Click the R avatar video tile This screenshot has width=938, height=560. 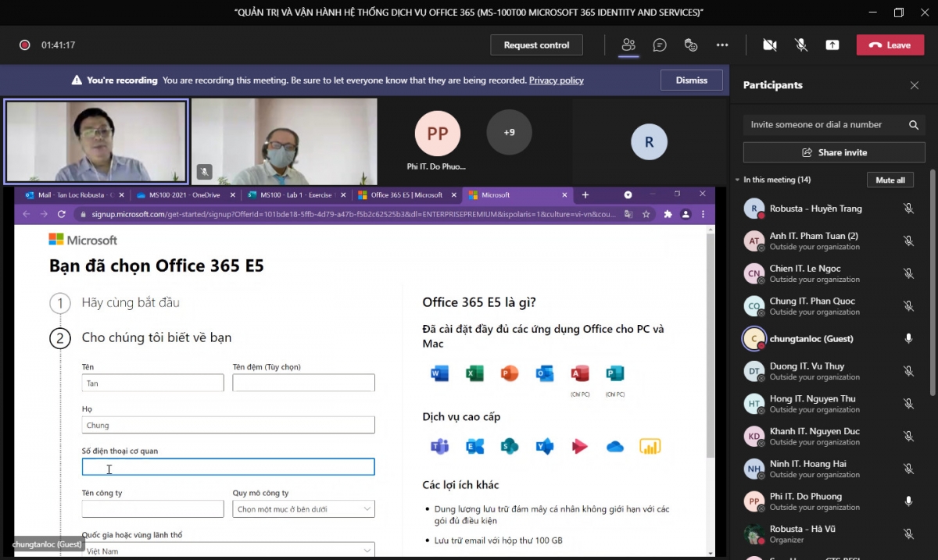point(649,143)
